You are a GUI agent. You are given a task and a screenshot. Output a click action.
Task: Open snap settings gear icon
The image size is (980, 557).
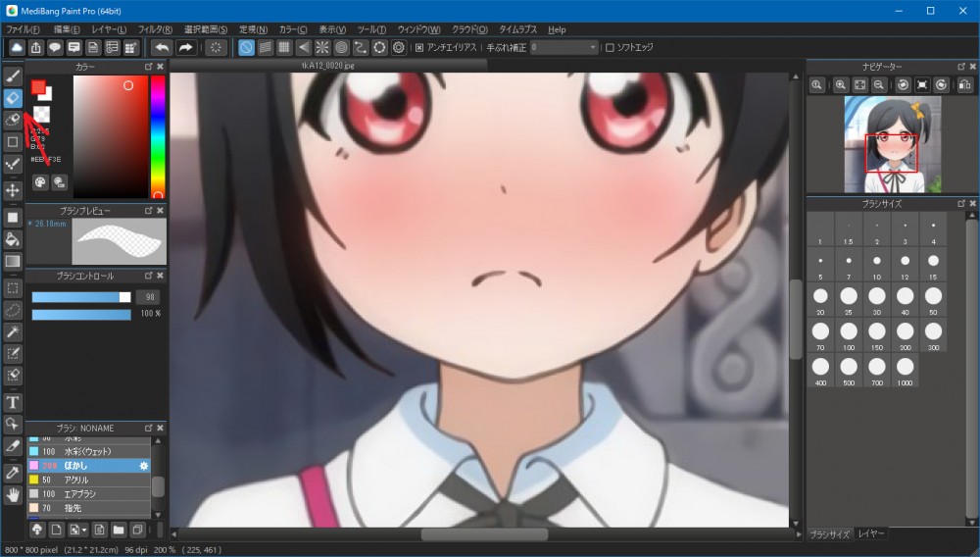click(x=399, y=47)
